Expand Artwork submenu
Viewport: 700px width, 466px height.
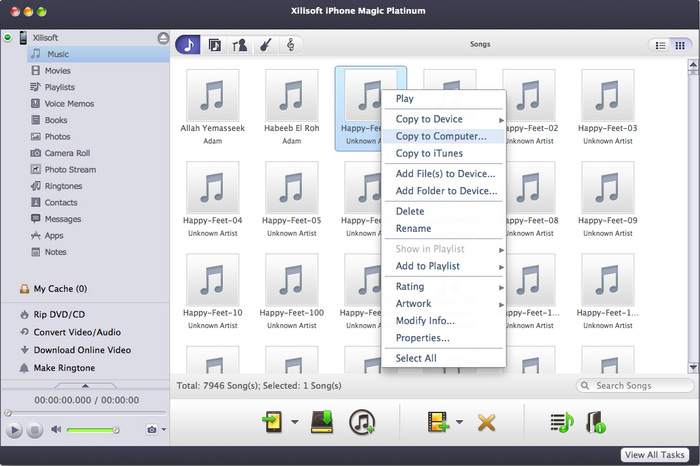(x=443, y=304)
